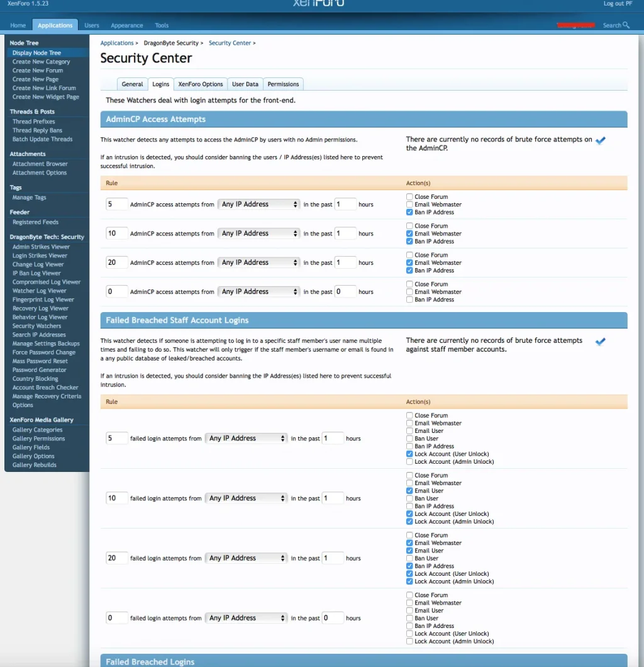The image size is (644, 667).
Task: Uncheck Email Webmaster for 10 AdminCP attempts rule
Action: pos(409,233)
